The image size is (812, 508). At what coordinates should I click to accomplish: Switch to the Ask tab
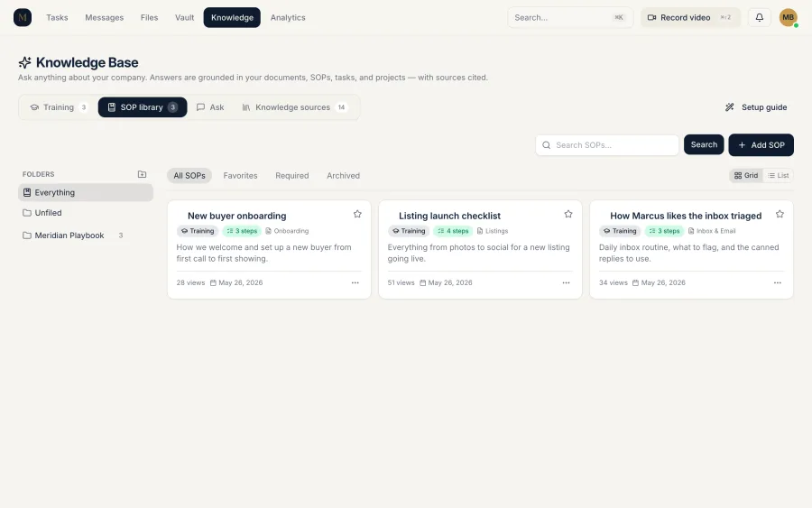pyautogui.click(x=210, y=107)
